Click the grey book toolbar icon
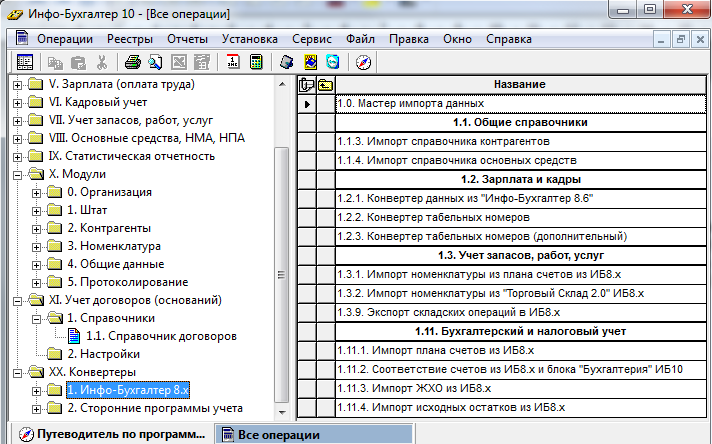Image resolution: width=712 pixels, height=444 pixels. coord(287,62)
